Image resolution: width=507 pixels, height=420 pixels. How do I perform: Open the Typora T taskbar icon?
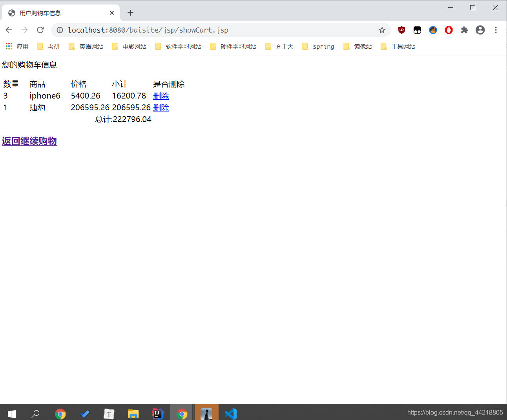pos(109,414)
